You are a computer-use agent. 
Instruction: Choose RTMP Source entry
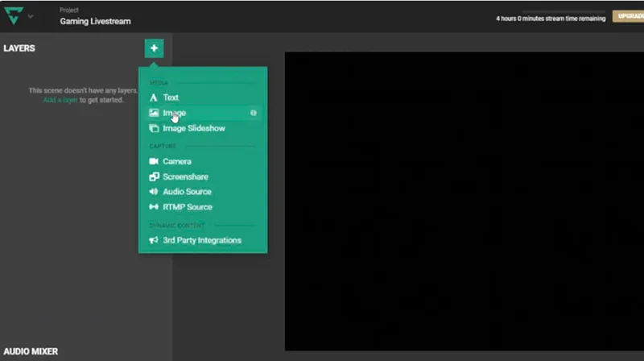pos(204,207)
